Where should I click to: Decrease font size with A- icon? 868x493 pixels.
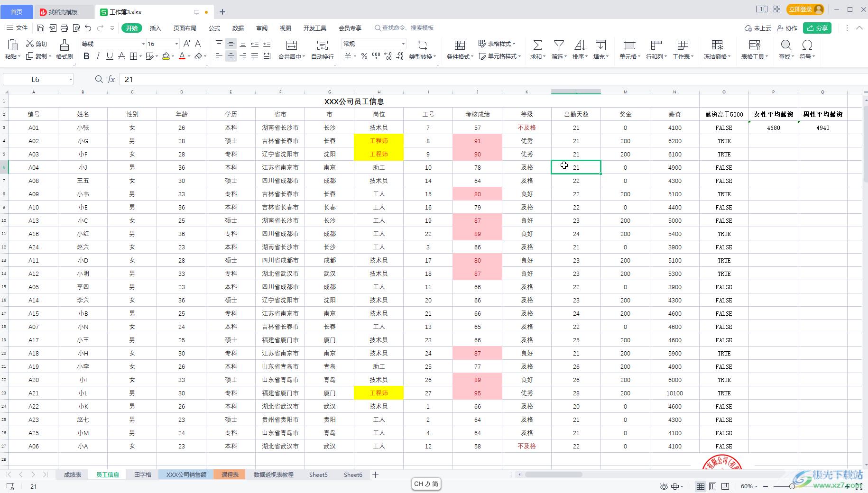(199, 44)
